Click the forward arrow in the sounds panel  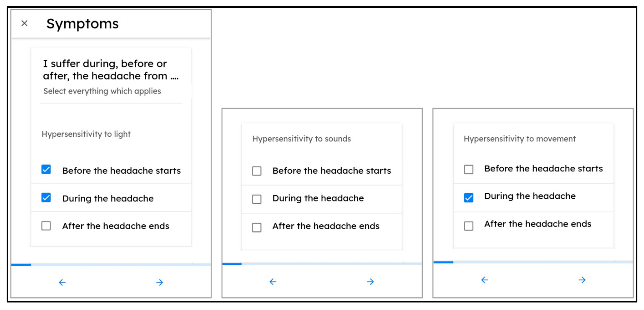point(370,282)
